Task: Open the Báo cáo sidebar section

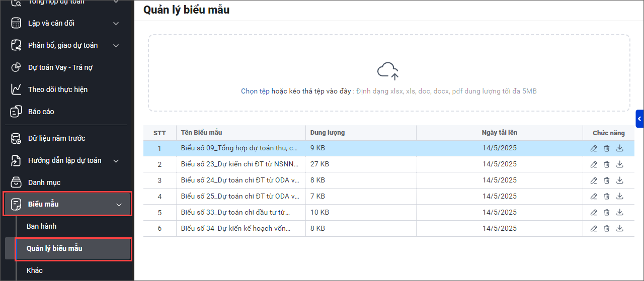Action: coord(41,112)
